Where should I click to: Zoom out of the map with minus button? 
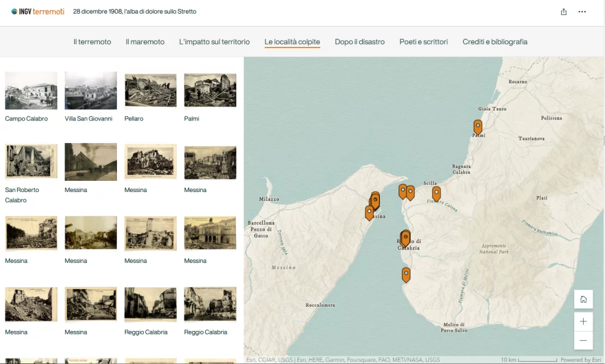coord(583,340)
